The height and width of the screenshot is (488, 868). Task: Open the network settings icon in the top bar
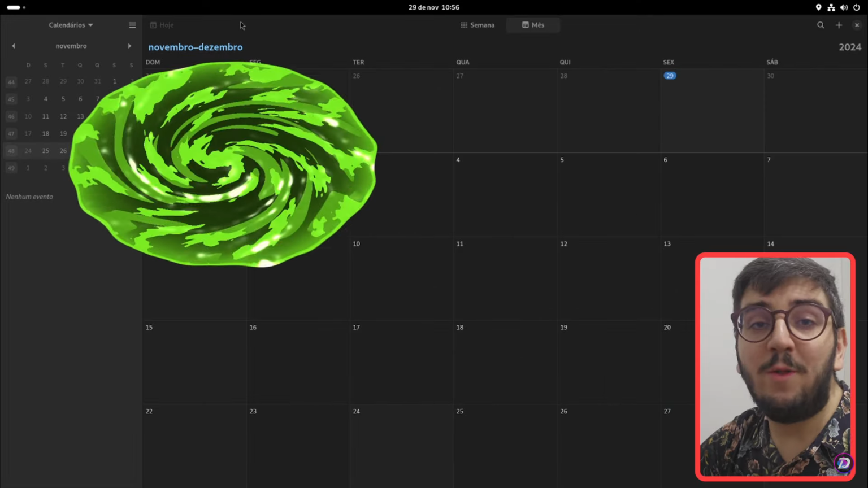coord(831,7)
